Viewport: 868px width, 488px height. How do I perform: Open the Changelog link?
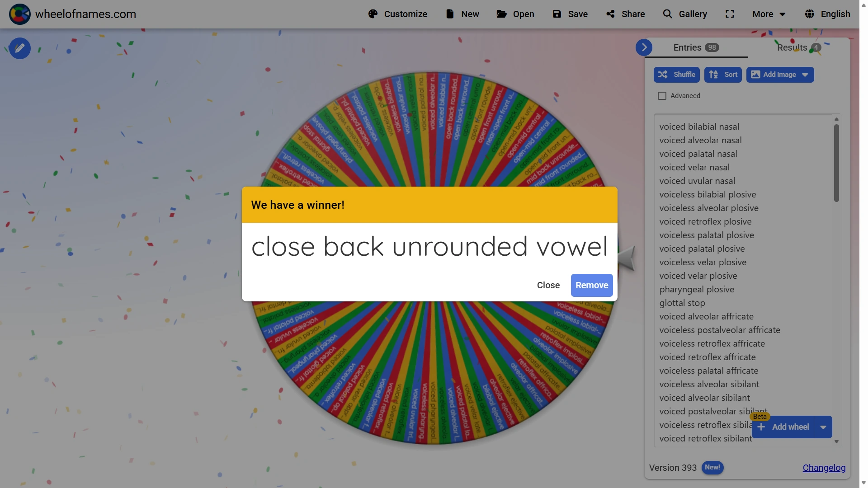824,468
